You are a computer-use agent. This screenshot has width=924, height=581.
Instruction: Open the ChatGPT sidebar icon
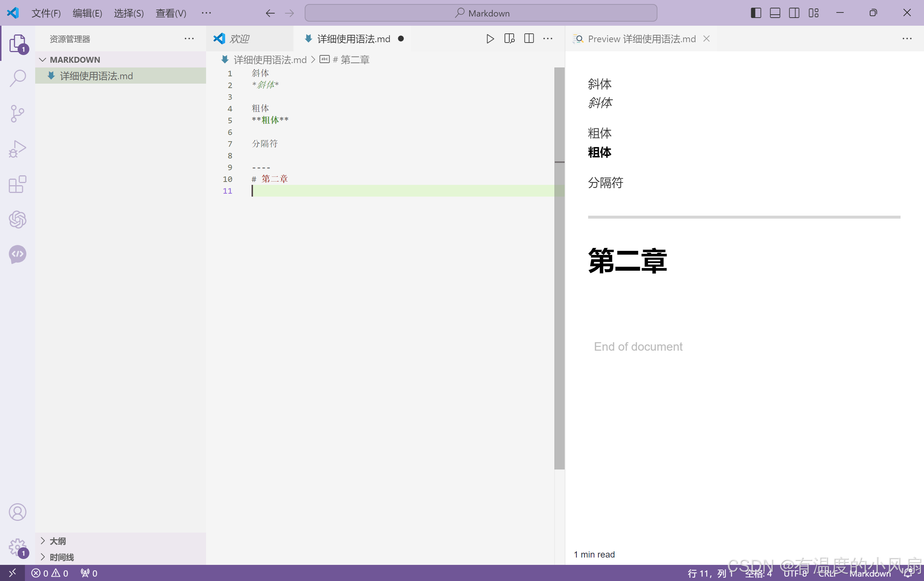tap(18, 219)
